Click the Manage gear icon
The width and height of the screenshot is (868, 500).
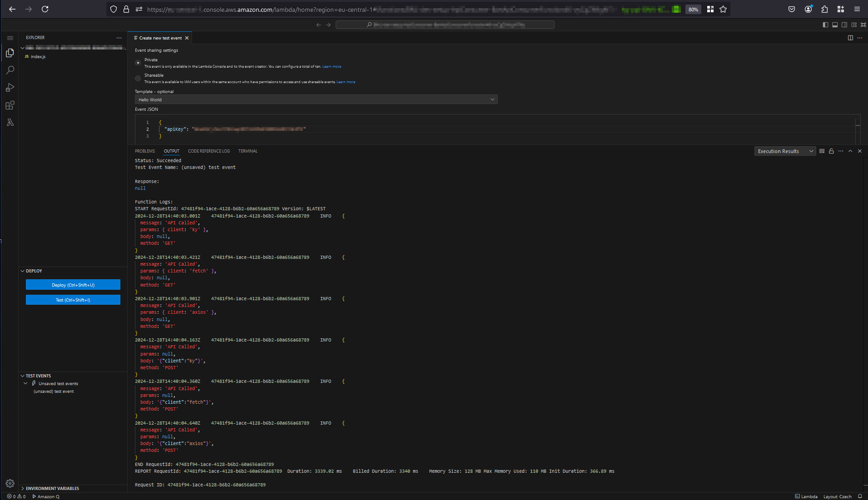click(x=10, y=483)
